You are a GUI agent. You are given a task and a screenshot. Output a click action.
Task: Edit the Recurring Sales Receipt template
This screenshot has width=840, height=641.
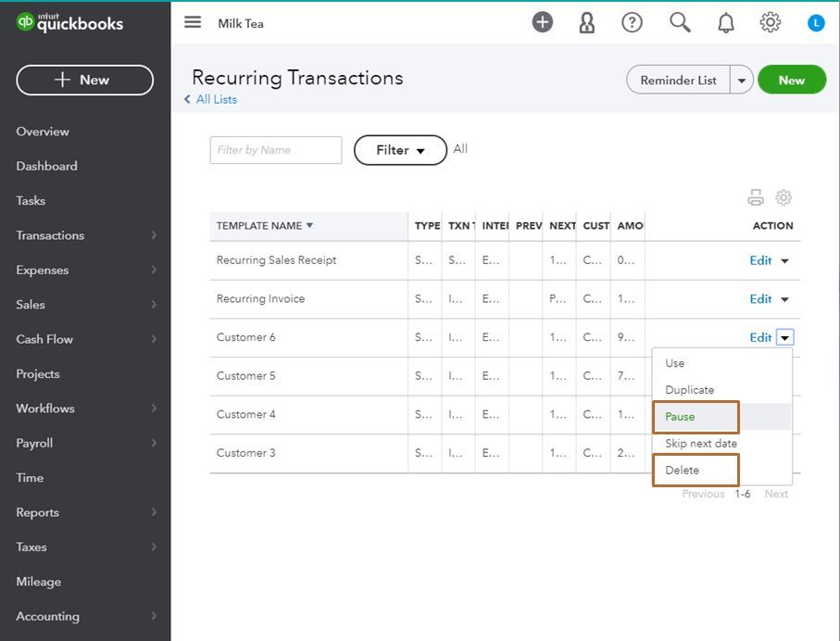click(x=760, y=260)
